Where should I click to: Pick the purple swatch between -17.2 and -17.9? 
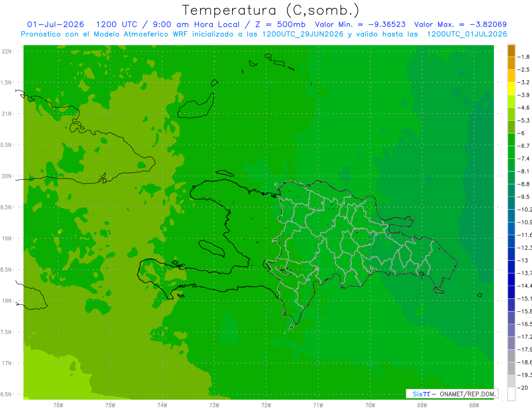click(511, 343)
